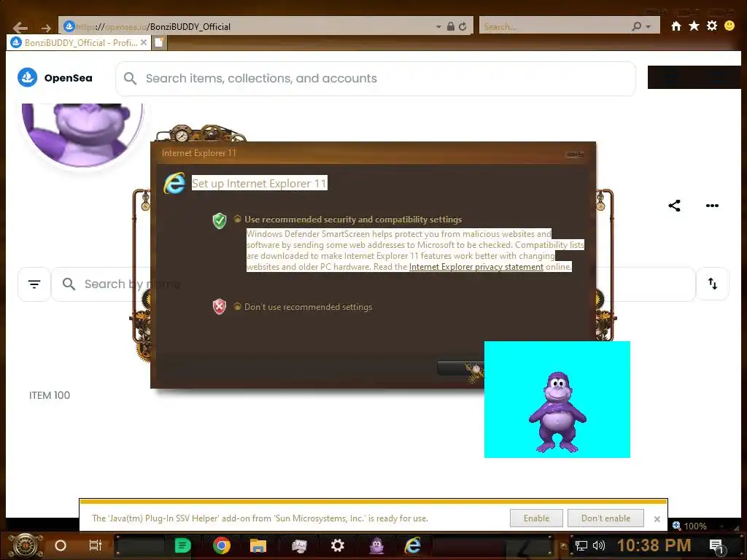
Task: Open IE Tools gear icon
Action: pyautogui.click(x=712, y=26)
